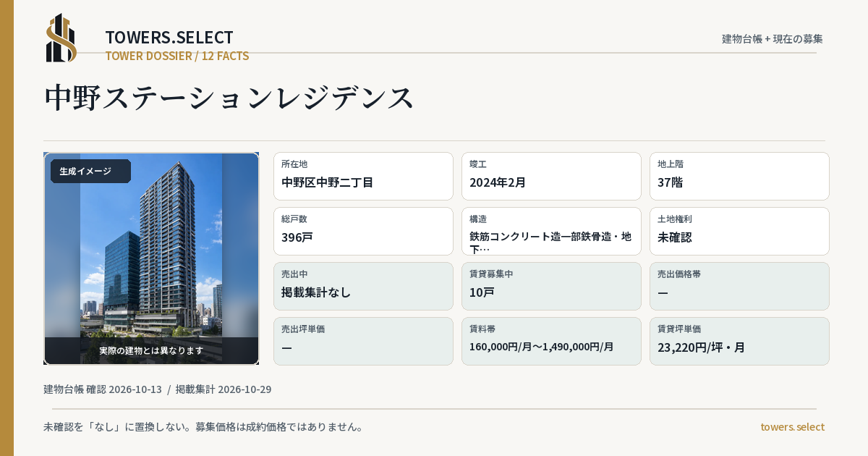Select the 賃料帯 160,000円/月 card
The height and width of the screenshot is (456, 868).
551,341
